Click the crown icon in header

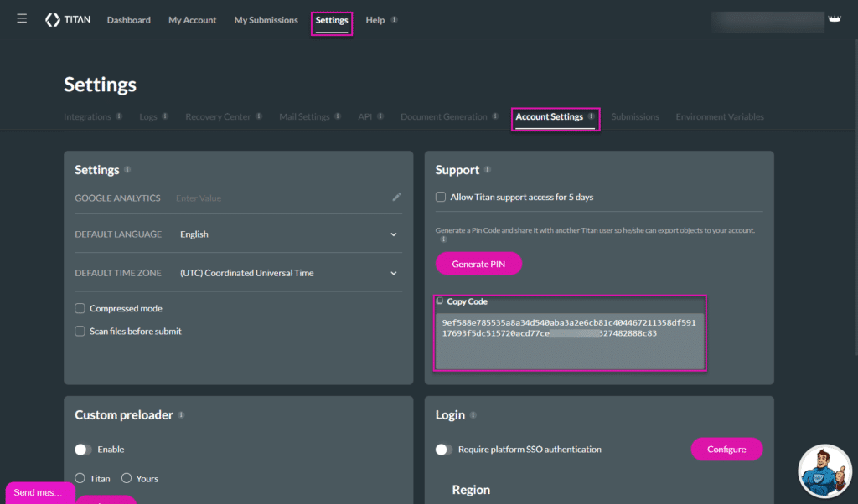pos(834,18)
